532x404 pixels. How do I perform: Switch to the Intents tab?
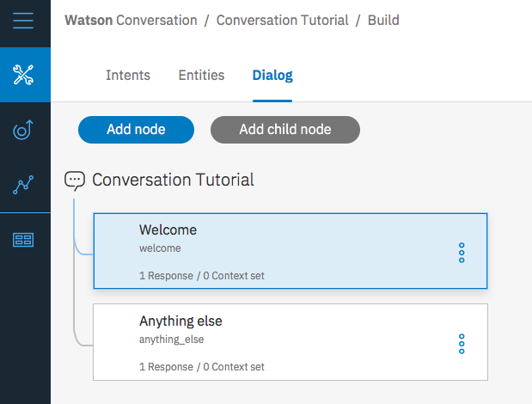point(128,76)
